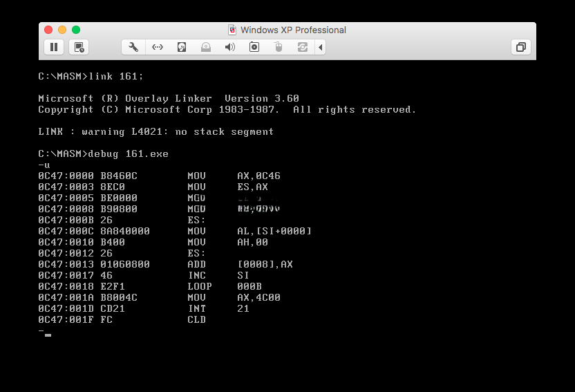Click the 'debug 161.exe' command
The height and width of the screenshot is (392, 575).
[104, 153]
